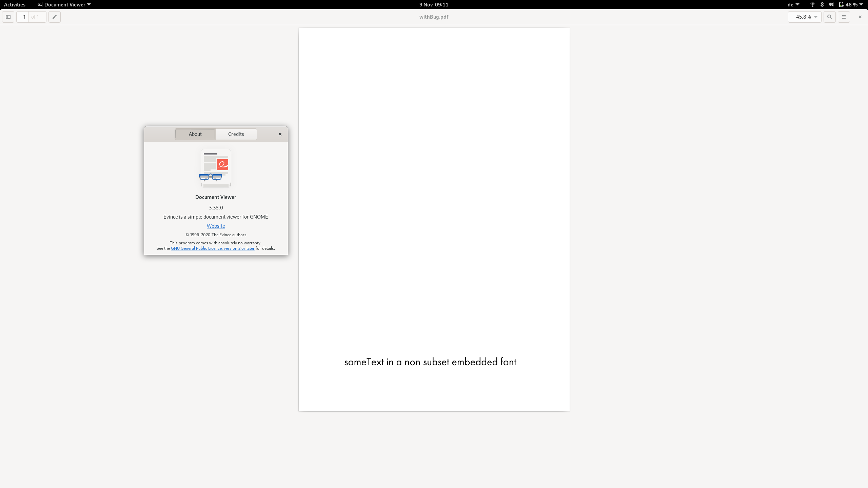Viewport: 868px width, 488px height.
Task: Click the Bluetooth status icon
Action: click(822, 4)
